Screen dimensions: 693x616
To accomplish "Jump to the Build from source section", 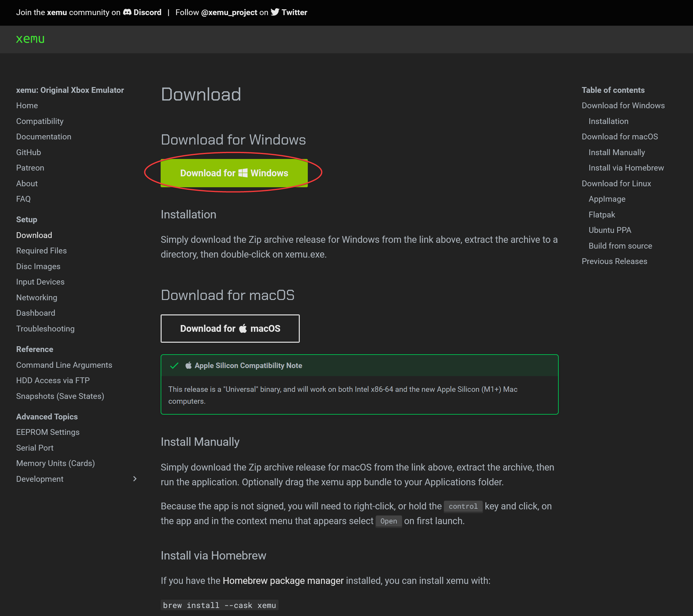I will pyautogui.click(x=620, y=246).
